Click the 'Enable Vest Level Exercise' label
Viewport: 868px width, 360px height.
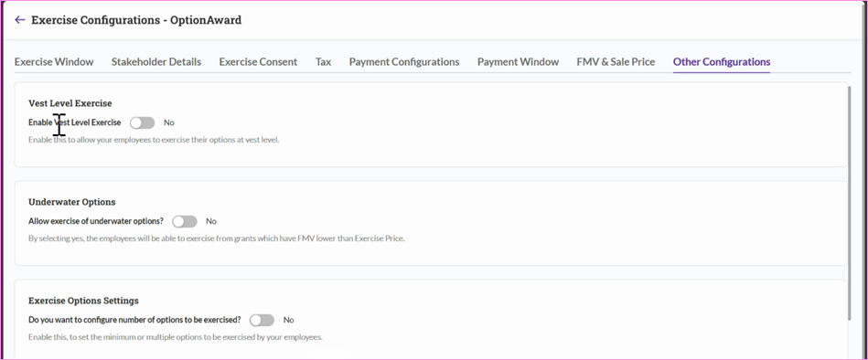pos(75,122)
